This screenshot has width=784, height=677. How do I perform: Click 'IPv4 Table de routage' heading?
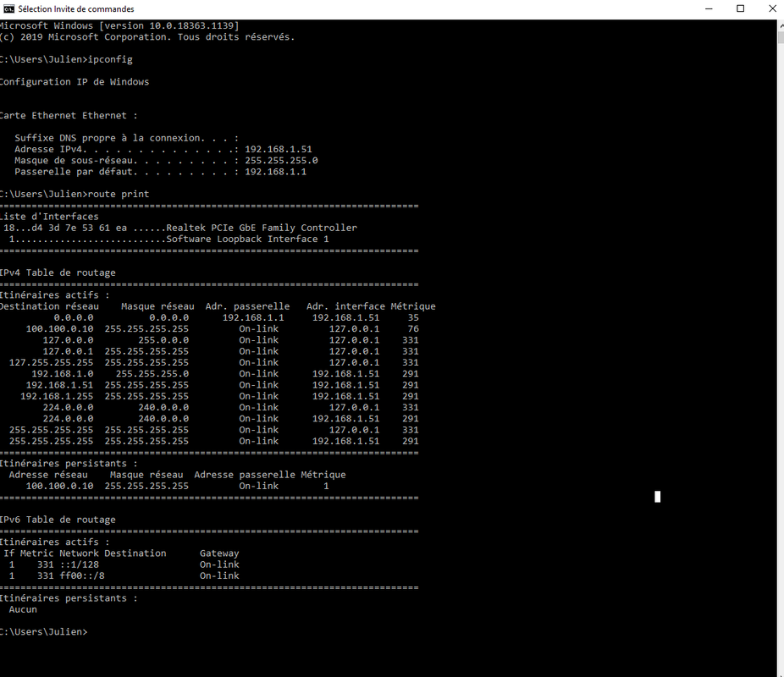[58, 272]
